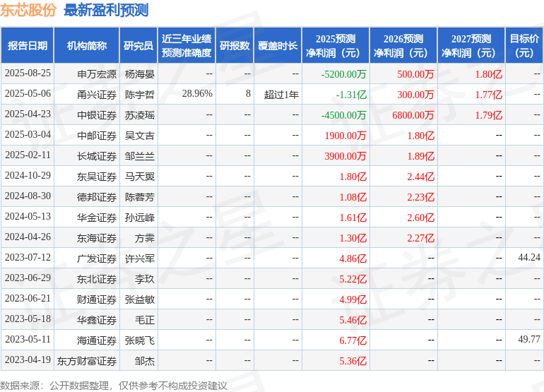Click the 1.08亿 forecast value
The height and width of the screenshot is (392, 544).
coord(353,196)
